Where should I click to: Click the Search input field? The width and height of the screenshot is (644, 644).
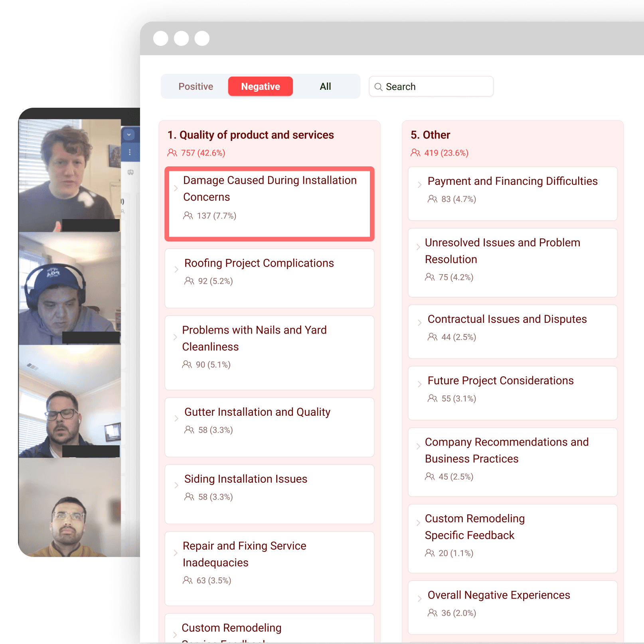click(x=431, y=87)
